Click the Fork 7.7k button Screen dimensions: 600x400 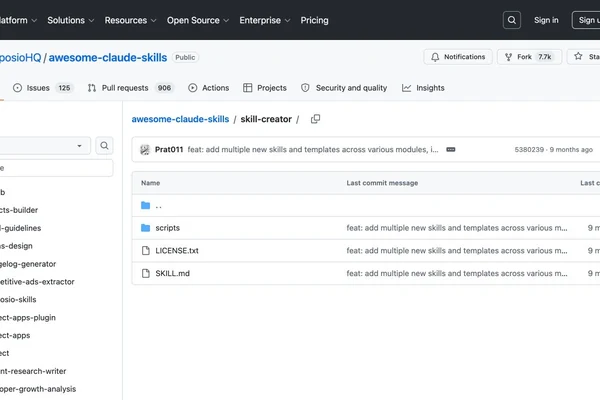click(529, 57)
